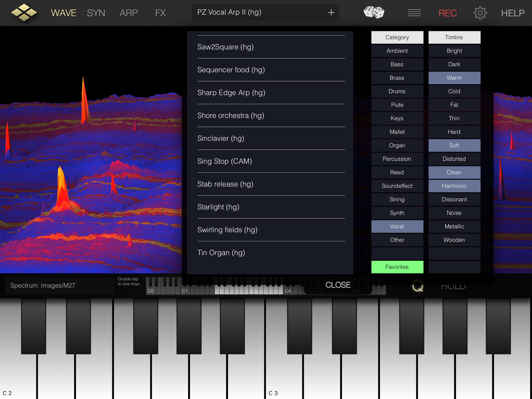The image size is (532, 399).
Task: Toggle the Harmonic timbre filter
Action: pos(454,186)
